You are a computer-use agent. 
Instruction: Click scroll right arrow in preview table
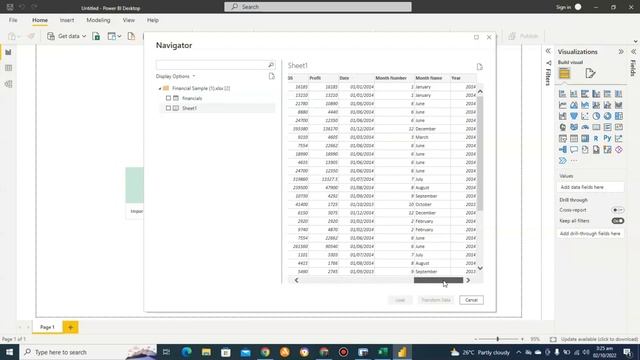468,280
